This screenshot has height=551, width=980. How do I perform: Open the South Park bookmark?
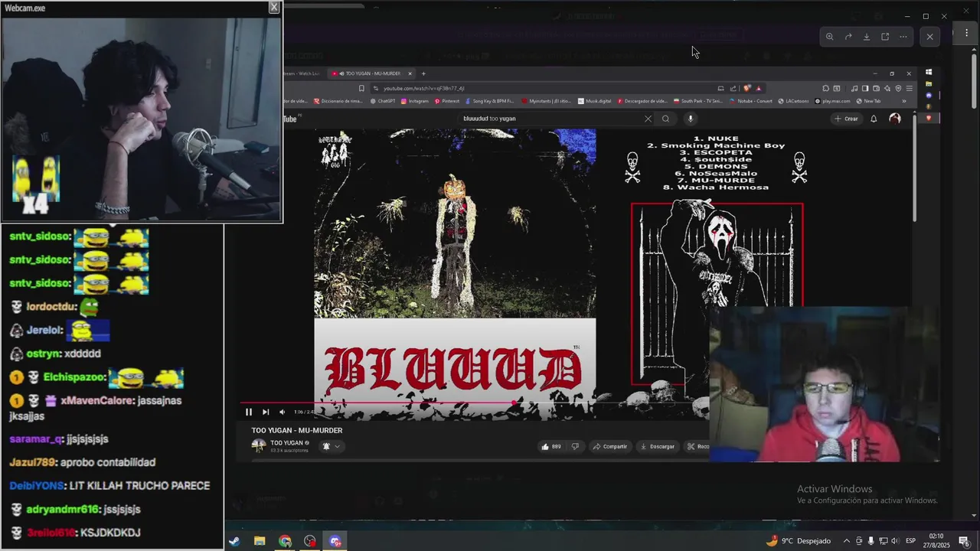697,101
